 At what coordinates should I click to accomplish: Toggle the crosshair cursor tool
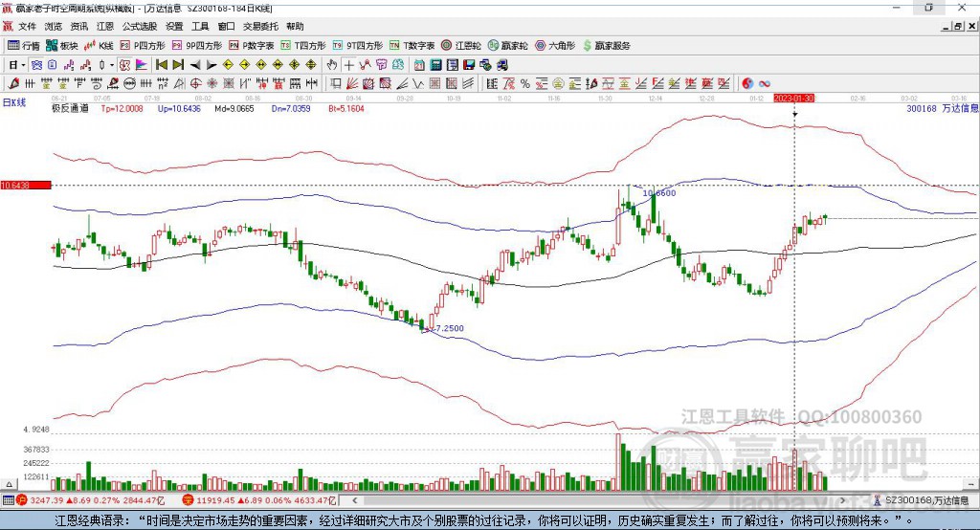(348, 65)
